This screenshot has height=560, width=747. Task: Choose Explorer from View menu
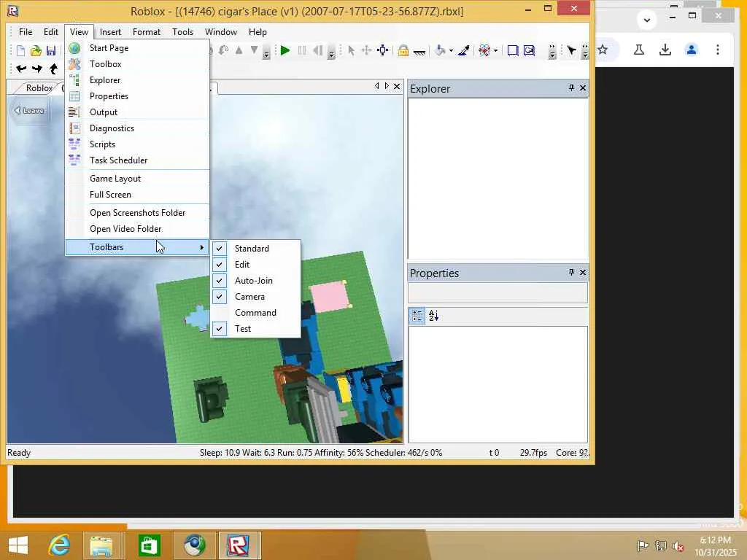(137, 80)
